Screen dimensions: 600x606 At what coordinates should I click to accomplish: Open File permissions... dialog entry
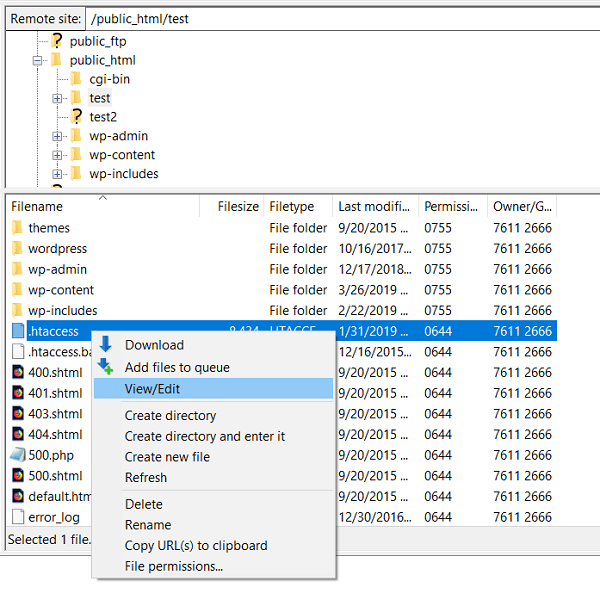(213, 566)
